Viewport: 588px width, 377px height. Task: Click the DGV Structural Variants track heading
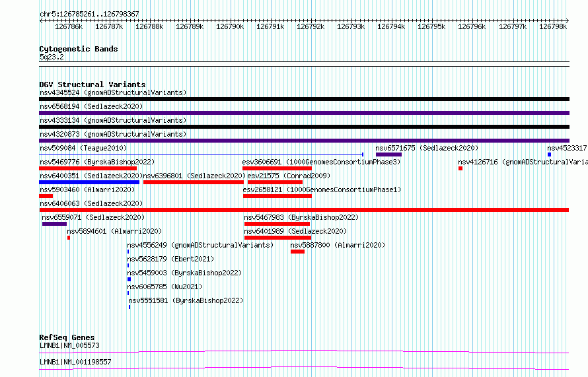pos(92,85)
